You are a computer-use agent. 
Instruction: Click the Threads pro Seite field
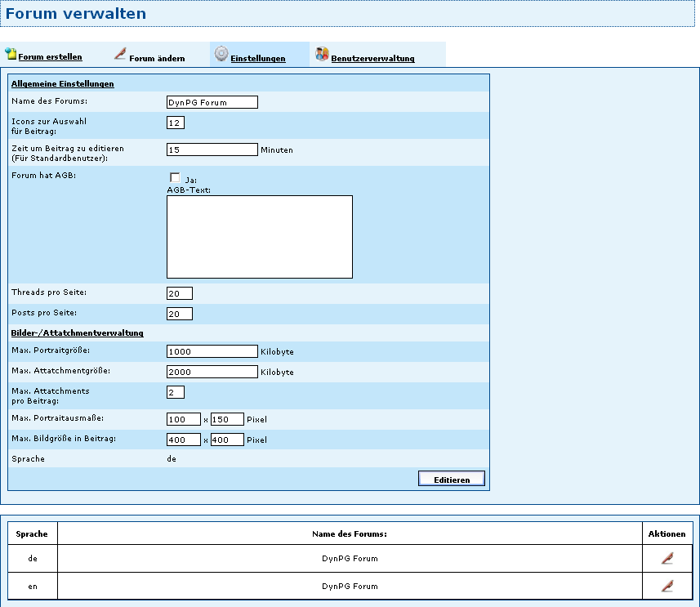click(x=179, y=293)
